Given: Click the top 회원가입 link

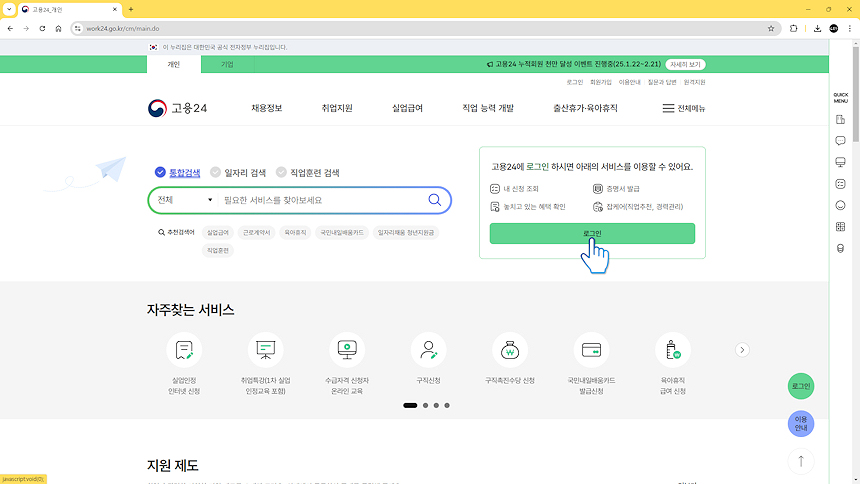Looking at the screenshot, I should coord(601,82).
